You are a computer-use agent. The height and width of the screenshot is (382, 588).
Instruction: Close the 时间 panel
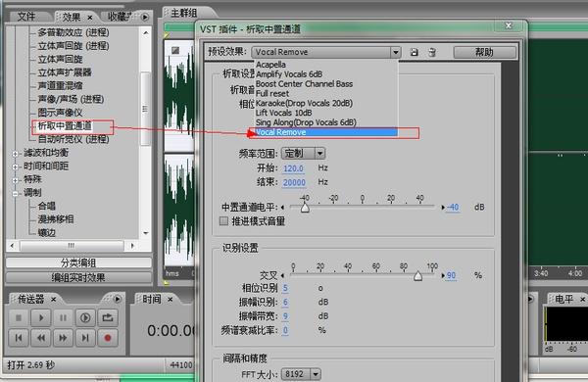[x=170, y=299]
